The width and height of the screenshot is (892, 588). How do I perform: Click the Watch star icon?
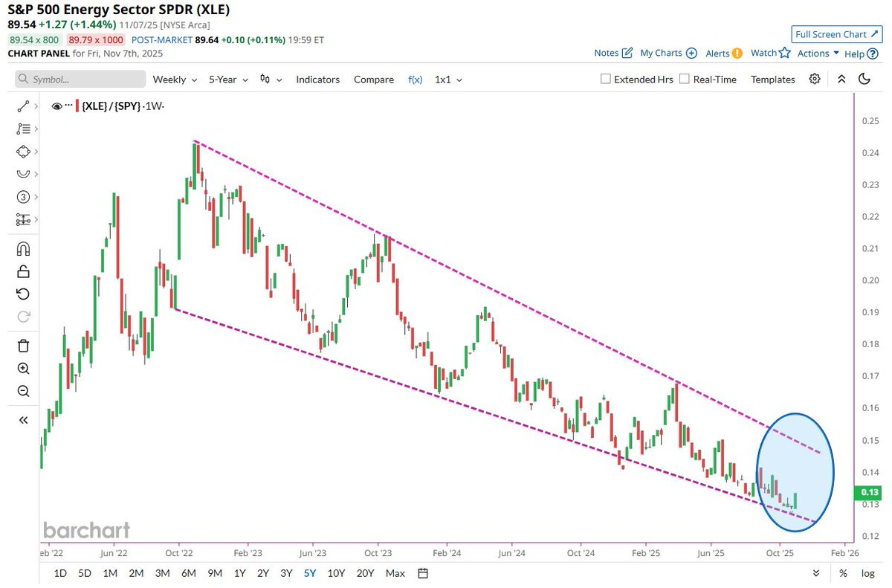(x=784, y=53)
